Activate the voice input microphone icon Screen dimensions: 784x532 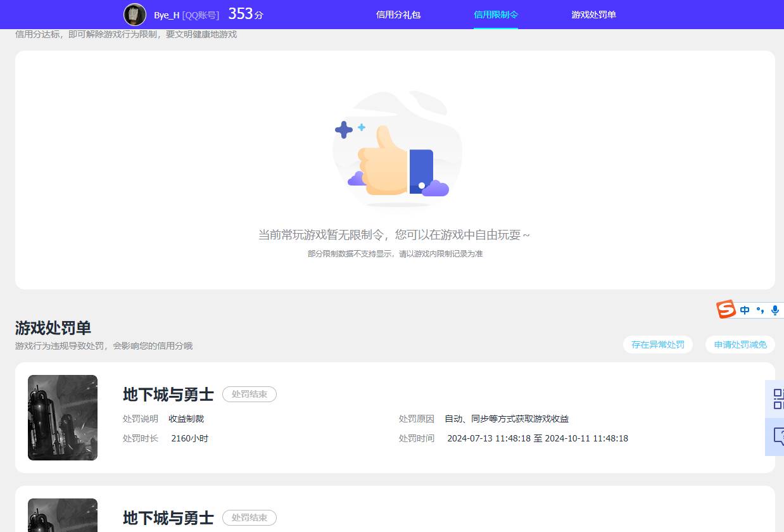pos(775,310)
